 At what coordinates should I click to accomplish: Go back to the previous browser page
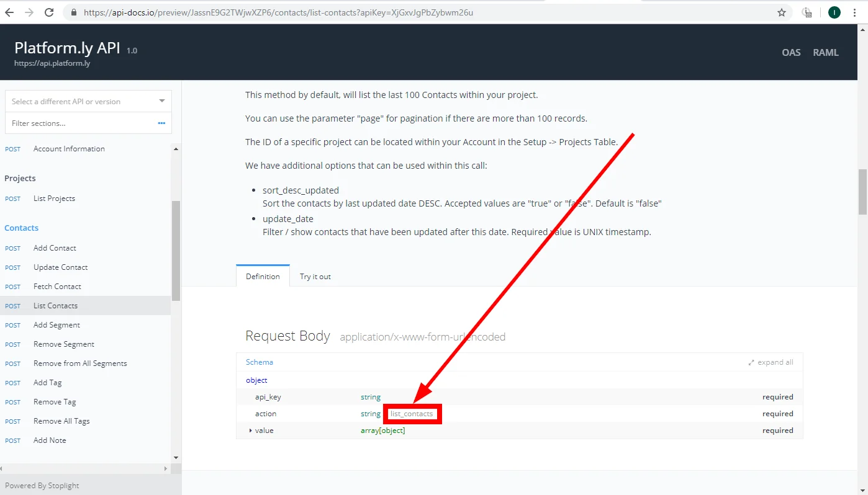click(x=9, y=12)
